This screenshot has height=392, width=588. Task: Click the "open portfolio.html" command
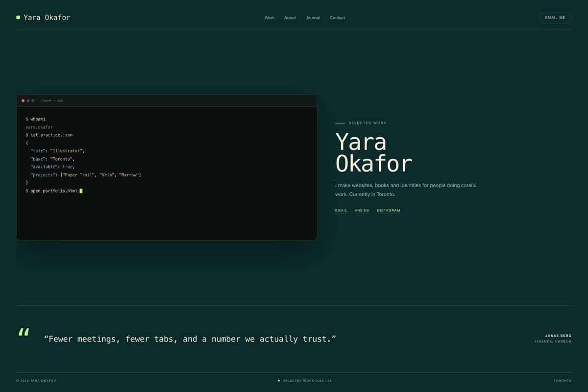pyautogui.click(x=51, y=191)
